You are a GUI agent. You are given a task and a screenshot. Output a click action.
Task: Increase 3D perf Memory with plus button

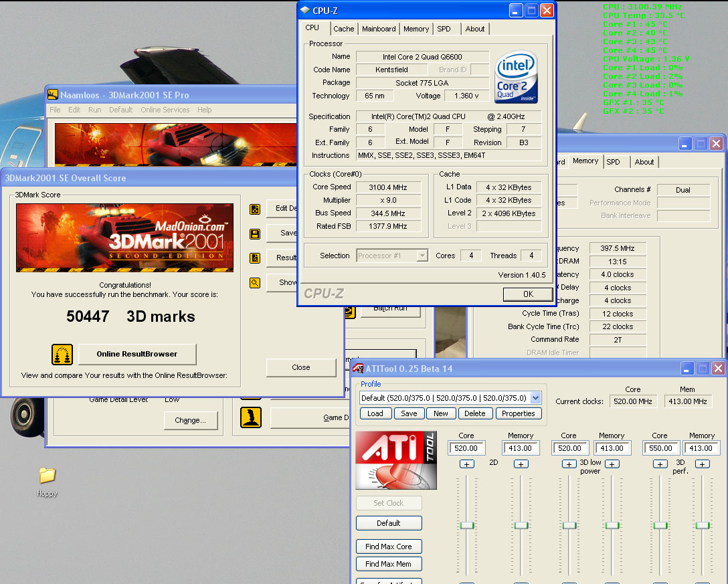[703, 464]
